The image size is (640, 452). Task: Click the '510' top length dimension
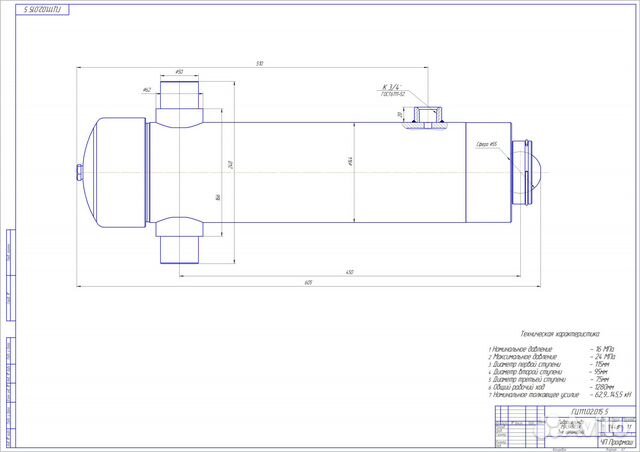(260, 64)
